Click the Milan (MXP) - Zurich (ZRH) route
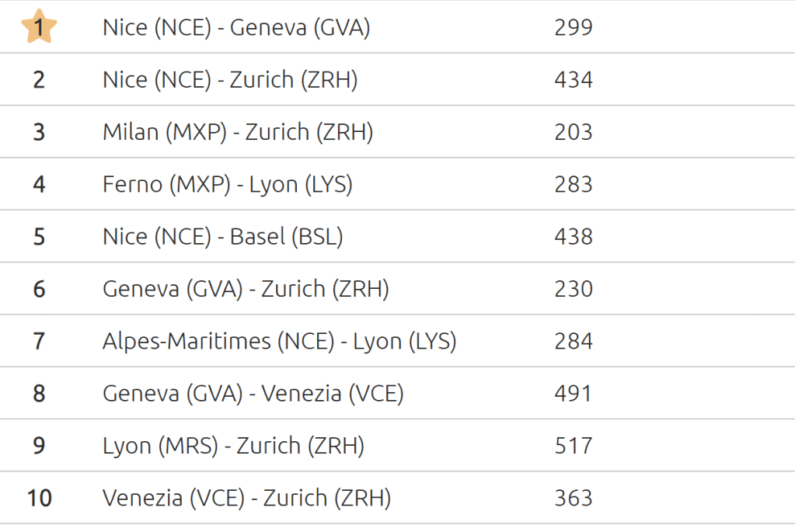Screen dimensions: 795x532 point(238,132)
